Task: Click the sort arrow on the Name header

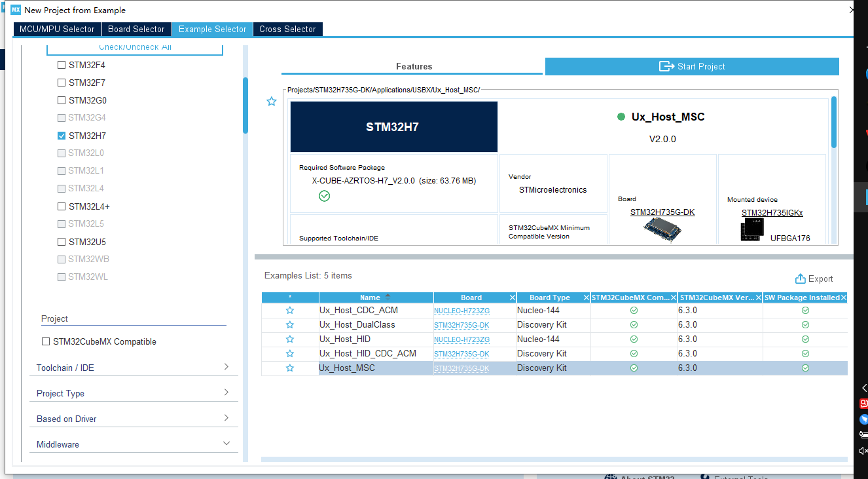Action: click(x=388, y=297)
